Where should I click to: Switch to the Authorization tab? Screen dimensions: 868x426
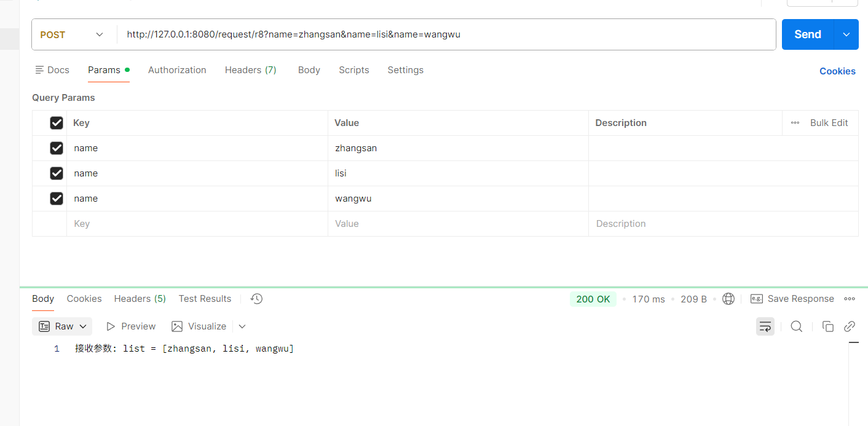point(177,70)
